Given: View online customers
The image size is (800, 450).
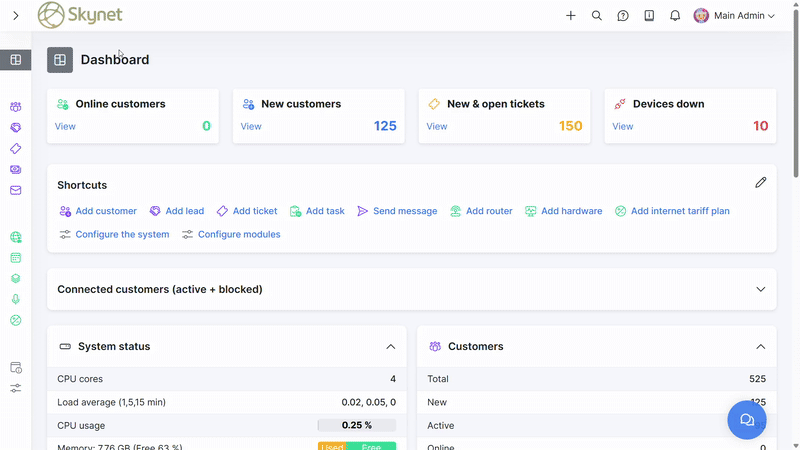Looking at the screenshot, I should pyautogui.click(x=65, y=126).
